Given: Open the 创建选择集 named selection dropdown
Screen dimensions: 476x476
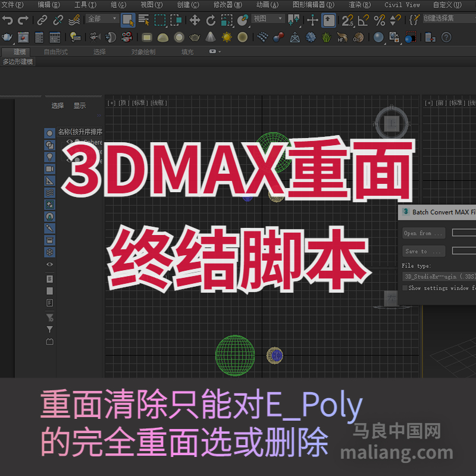Looking at the screenshot, I should [449, 18].
